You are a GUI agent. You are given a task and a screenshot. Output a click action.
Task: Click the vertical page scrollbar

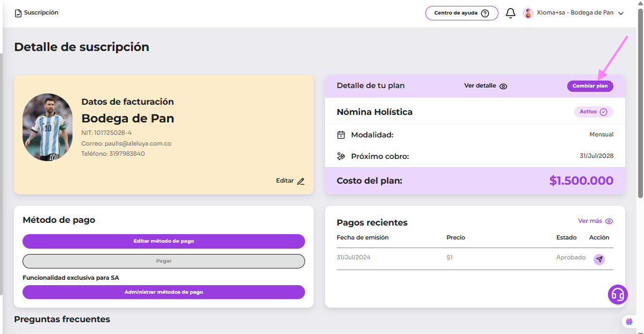tap(640, 107)
